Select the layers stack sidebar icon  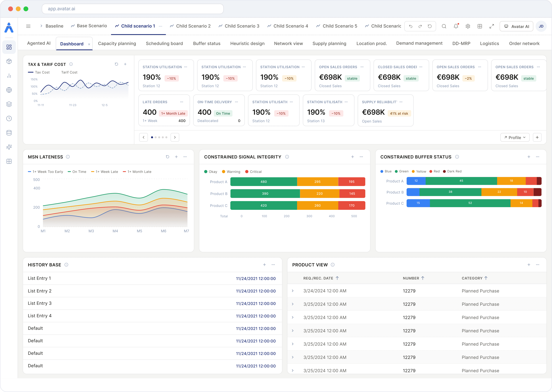9,104
